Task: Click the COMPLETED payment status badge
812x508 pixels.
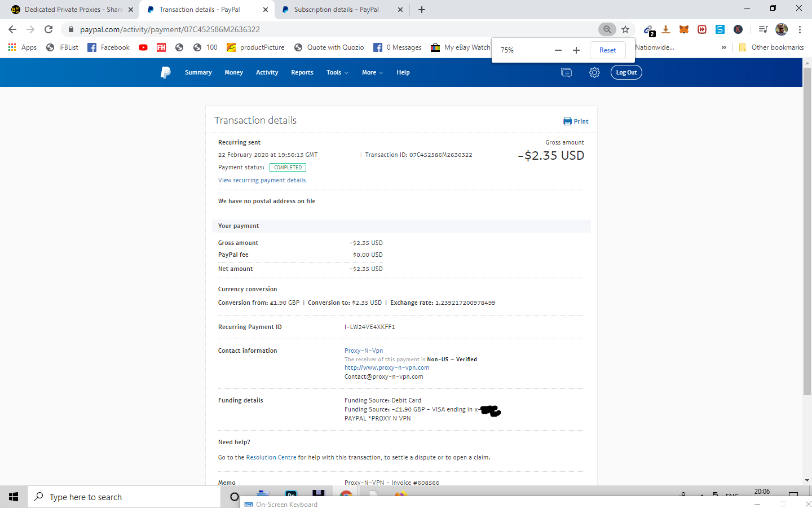Action: (288, 167)
